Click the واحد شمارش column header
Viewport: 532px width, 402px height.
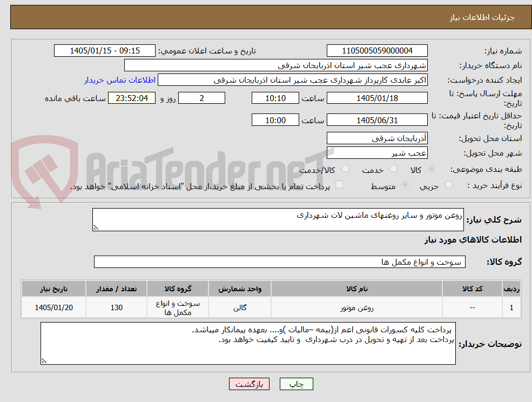[240, 289]
